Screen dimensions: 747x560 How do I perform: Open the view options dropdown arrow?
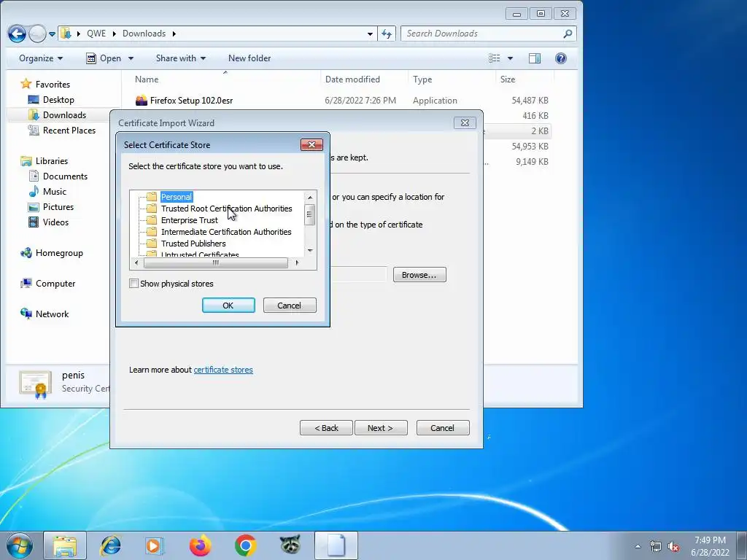point(510,58)
